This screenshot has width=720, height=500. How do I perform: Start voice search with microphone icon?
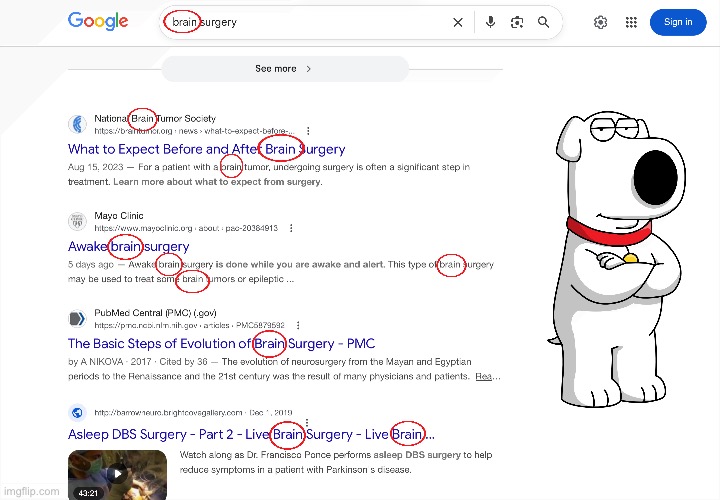click(x=490, y=22)
